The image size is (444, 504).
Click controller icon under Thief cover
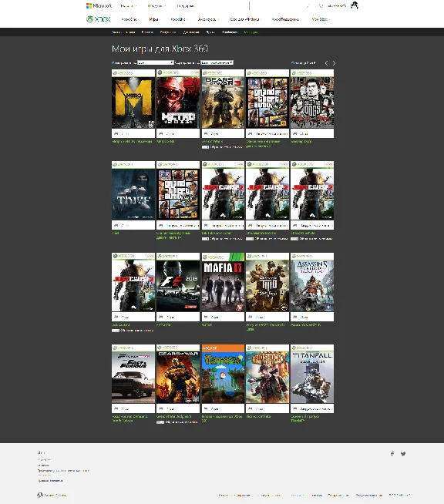pos(116,225)
